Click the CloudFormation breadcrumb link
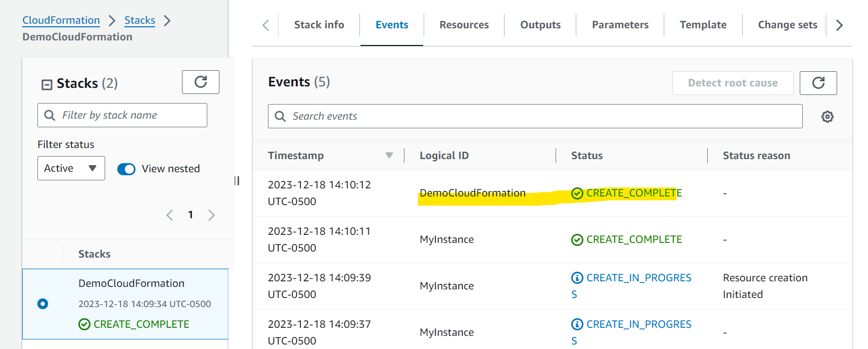Screen dimensions: 868x349 pos(61,20)
